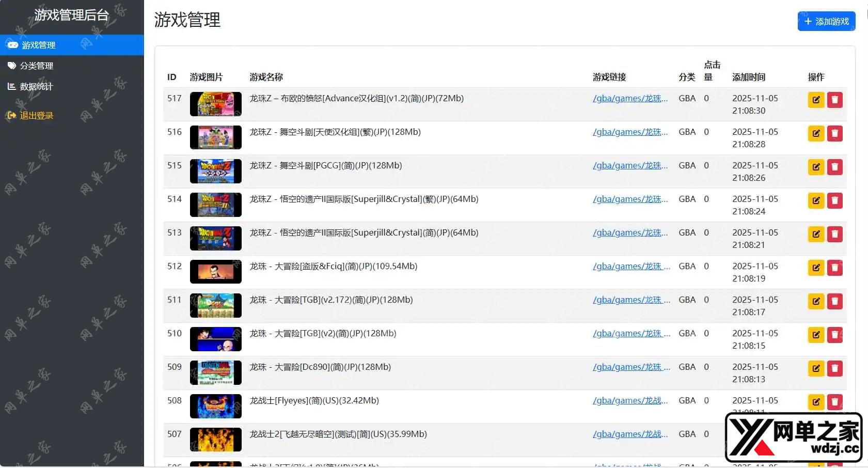Delete game 510 with the red icon
868x468 pixels.
pos(834,335)
